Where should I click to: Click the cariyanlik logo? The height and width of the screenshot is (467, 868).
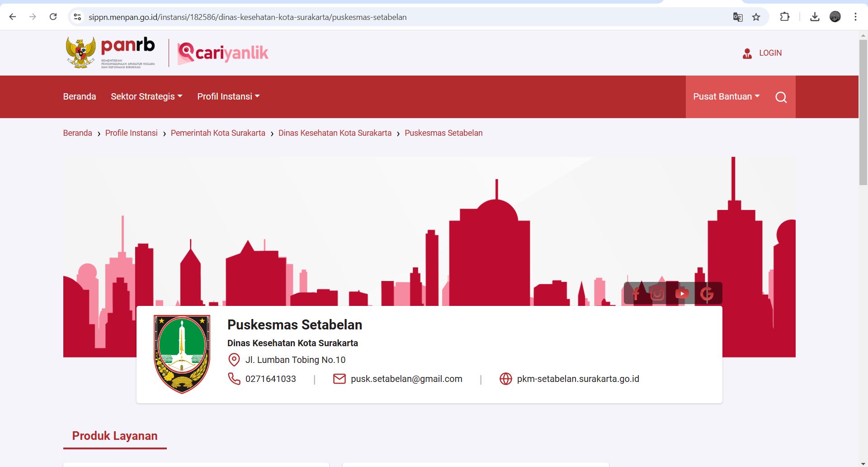[223, 53]
